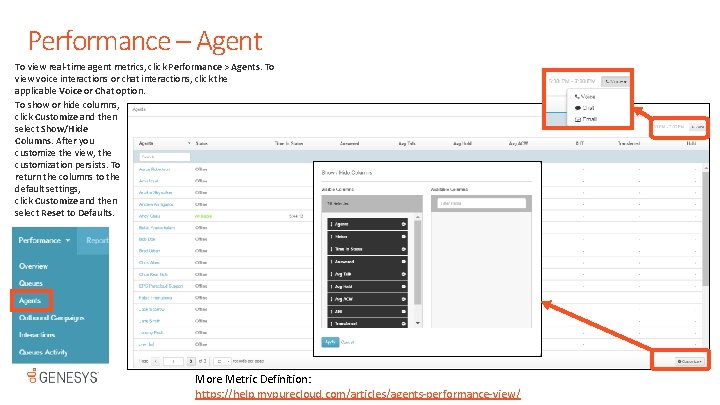Focus the available columns filter field
The image size is (720, 405).
481,203
